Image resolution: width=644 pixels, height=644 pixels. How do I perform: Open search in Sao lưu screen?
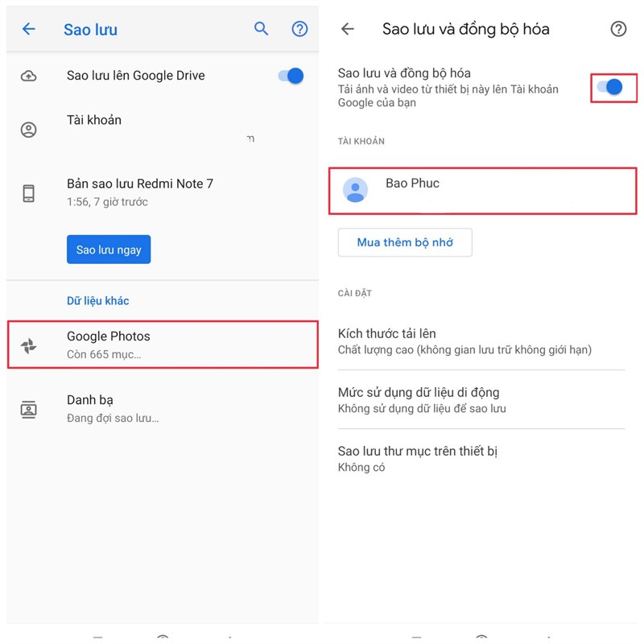coord(261,29)
